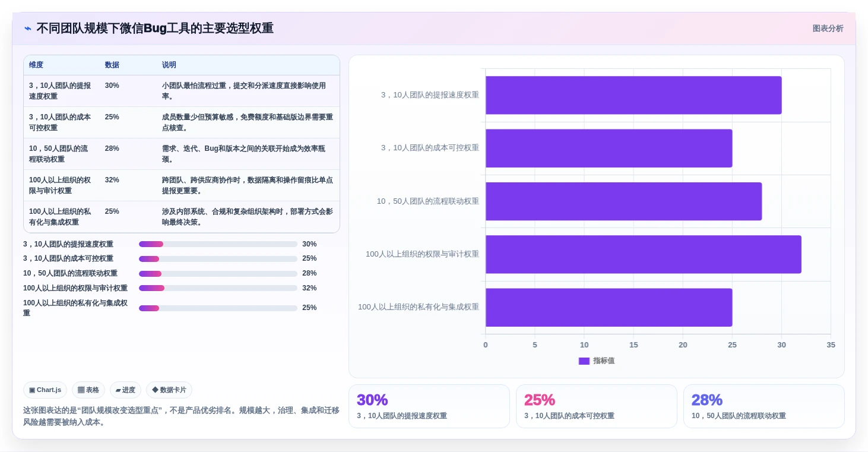Click description starting 涉及内部系统、合规
The image size is (868, 452).
coord(248,217)
